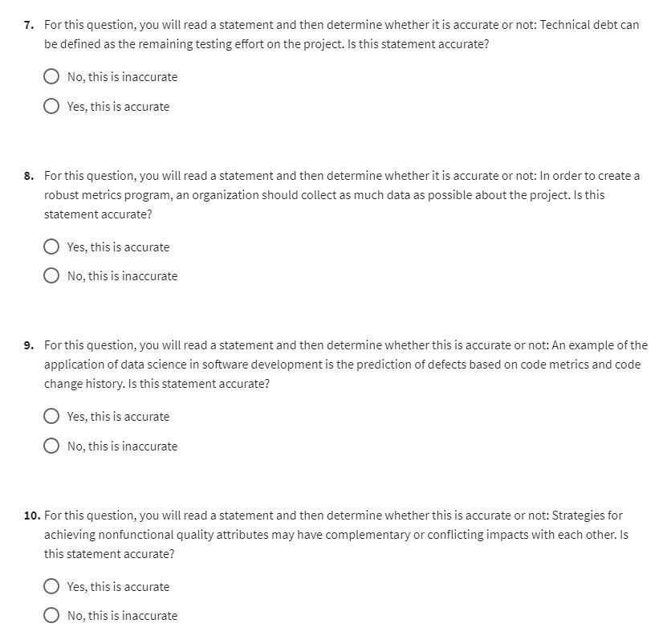The height and width of the screenshot is (644, 671).
Task: Select "No, this is inaccurate" for question 8
Action: coord(51,275)
